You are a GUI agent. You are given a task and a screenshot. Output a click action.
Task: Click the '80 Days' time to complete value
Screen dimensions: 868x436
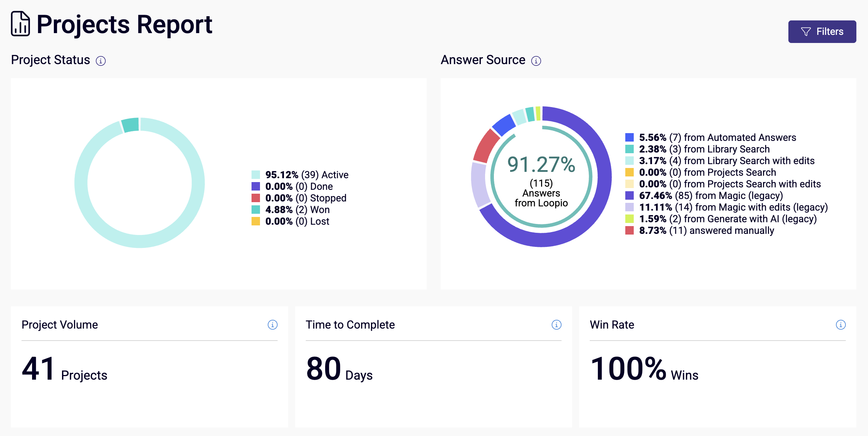pyautogui.click(x=339, y=369)
